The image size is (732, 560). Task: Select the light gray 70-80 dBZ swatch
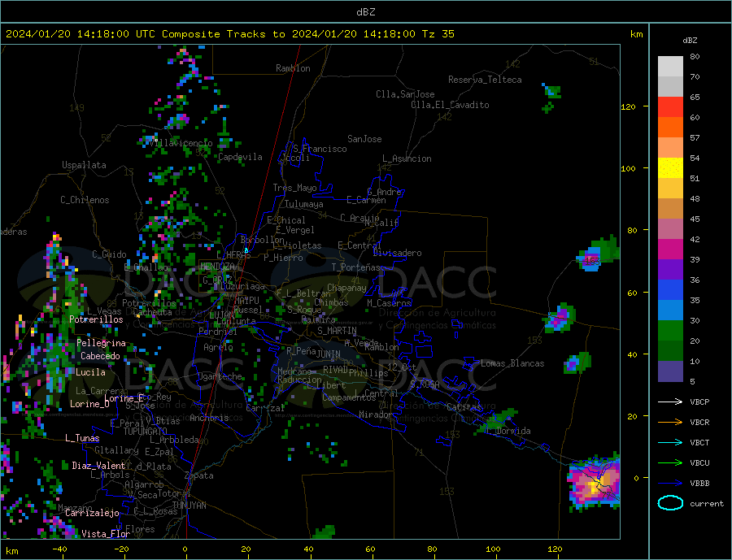pyautogui.click(x=670, y=67)
